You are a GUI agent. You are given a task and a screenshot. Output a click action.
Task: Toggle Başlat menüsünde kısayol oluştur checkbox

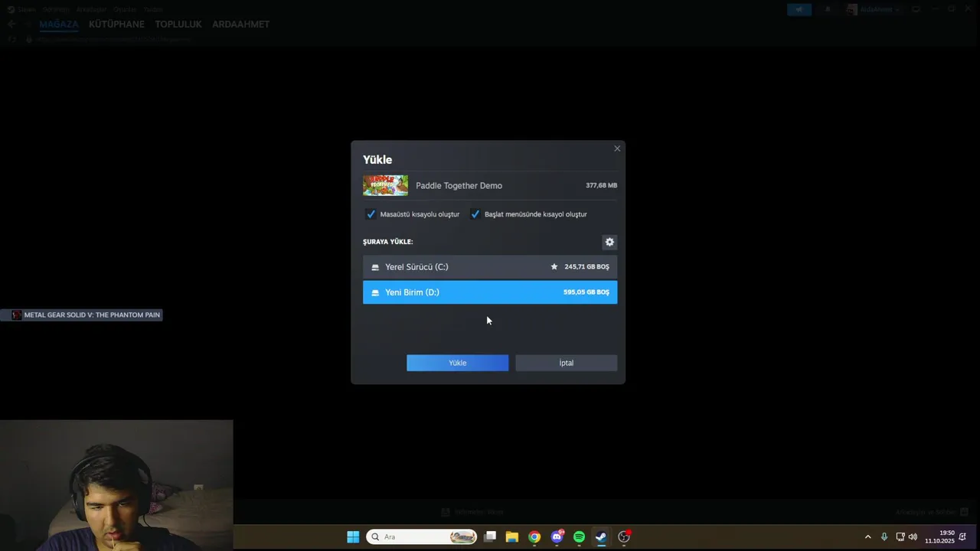[475, 214]
